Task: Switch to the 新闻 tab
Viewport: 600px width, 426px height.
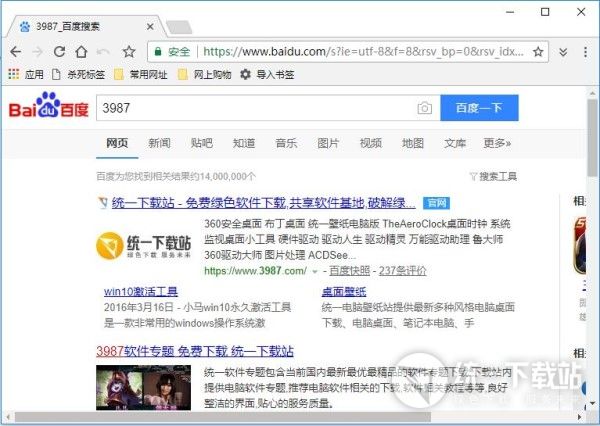Action: pos(159,143)
